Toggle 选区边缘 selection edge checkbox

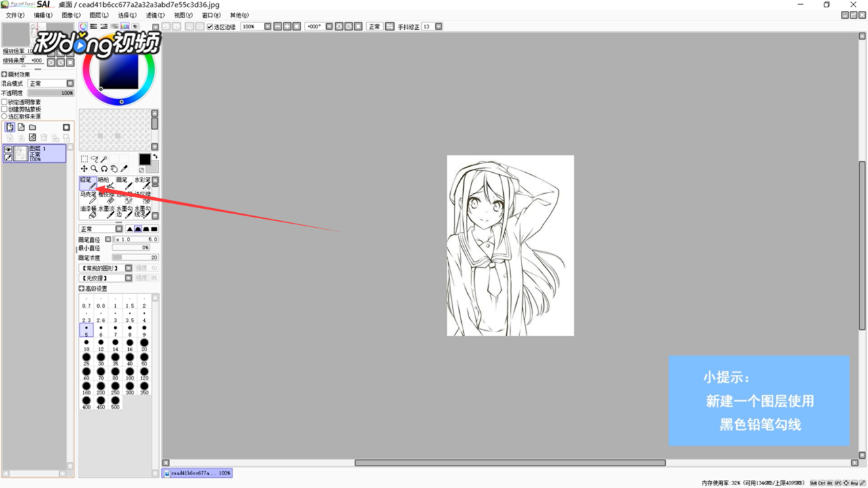[x=210, y=26]
